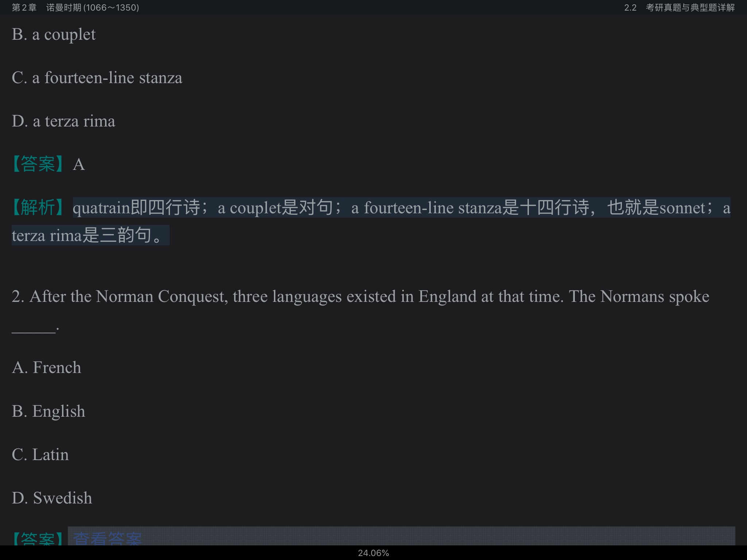This screenshot has height=560, width=747.
Task: Tap the 24.06% reading progress indicator
Action: [373, 553]
